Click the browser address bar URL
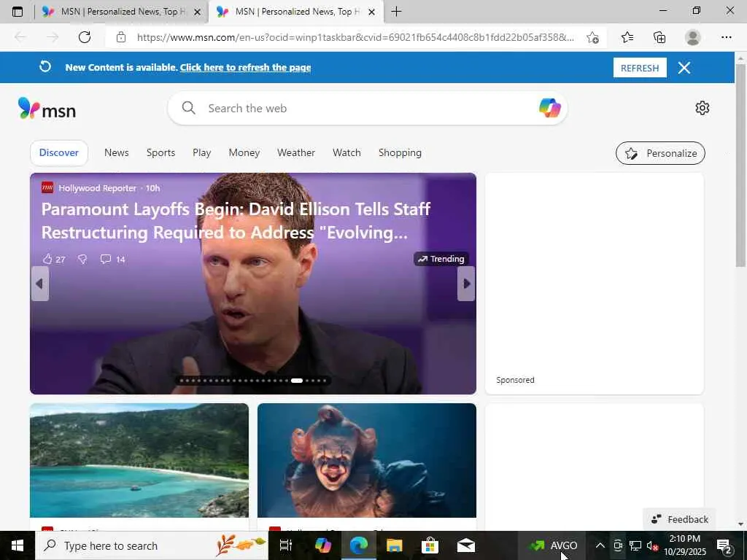Viewport: 747px width, 560px height. [355, 37]
